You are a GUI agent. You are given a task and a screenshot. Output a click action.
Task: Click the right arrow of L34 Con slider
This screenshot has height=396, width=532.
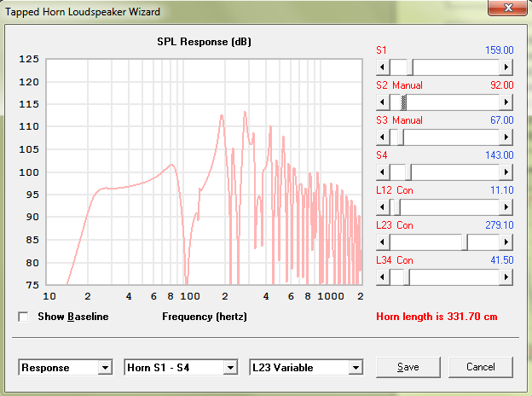(x=506, y=277)
